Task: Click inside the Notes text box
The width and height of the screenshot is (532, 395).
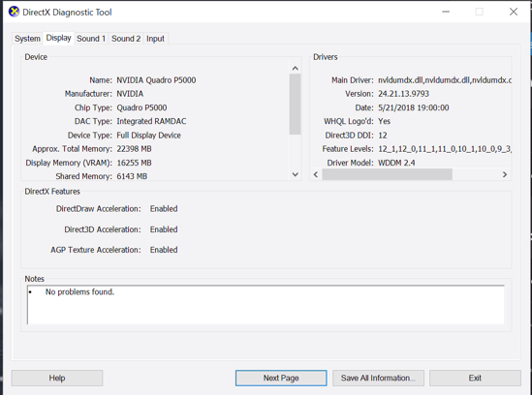Action: coord(266,304)
